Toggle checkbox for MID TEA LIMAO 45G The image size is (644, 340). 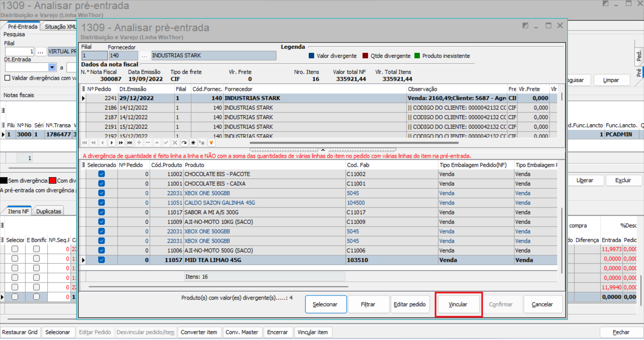pyautogui.click(x=101, y=260)
